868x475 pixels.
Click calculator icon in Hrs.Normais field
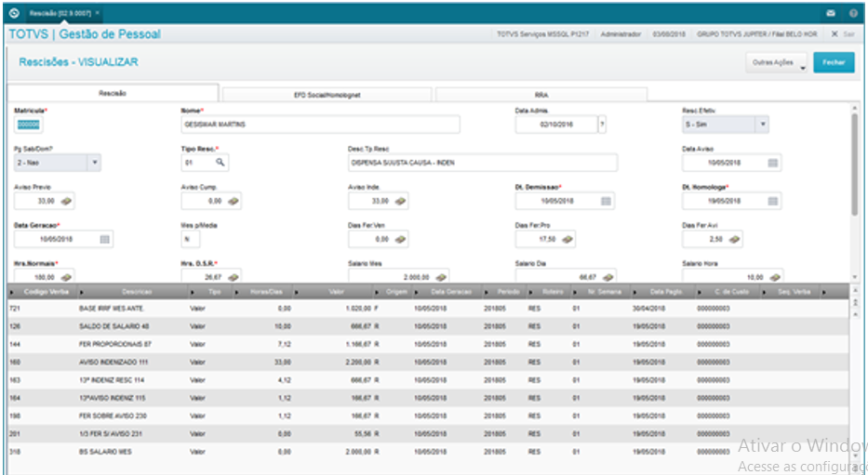66,277
